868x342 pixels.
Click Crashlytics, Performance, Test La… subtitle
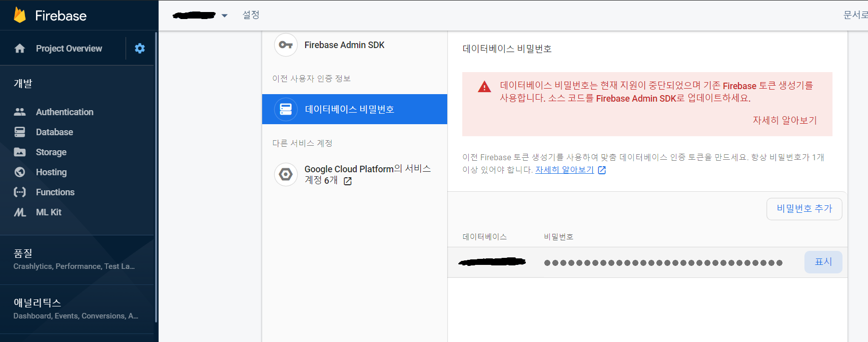(x=74, y=266)
